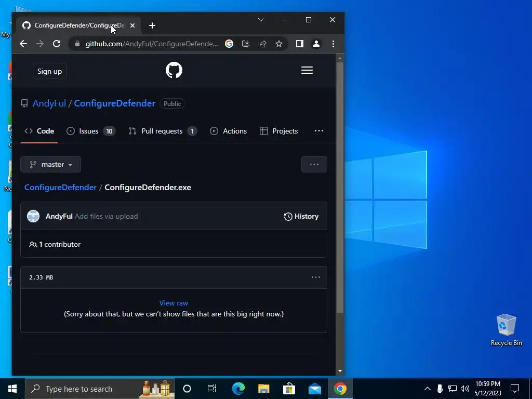
Task: Open the 2.33 MB file actions menu
Action: (316, 277)
